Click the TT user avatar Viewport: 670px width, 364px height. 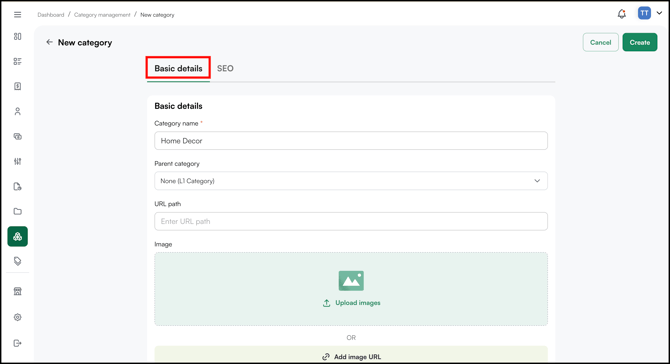point(644,13)
